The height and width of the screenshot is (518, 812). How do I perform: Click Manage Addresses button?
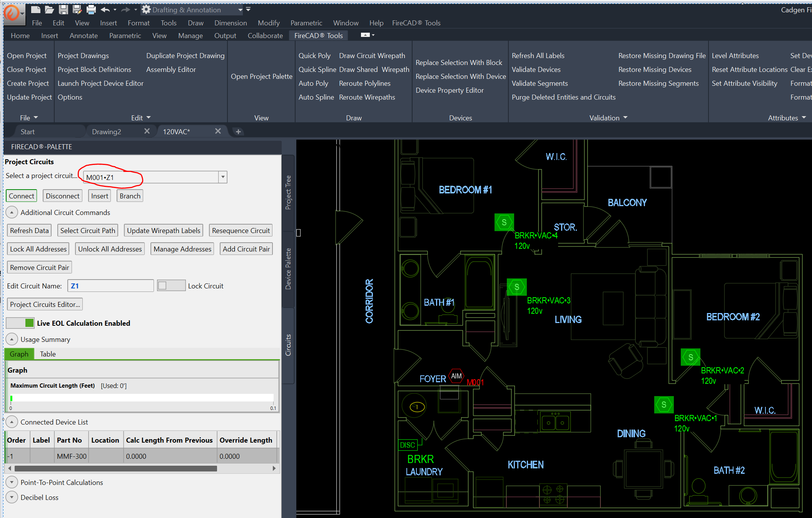coord(182,249)
